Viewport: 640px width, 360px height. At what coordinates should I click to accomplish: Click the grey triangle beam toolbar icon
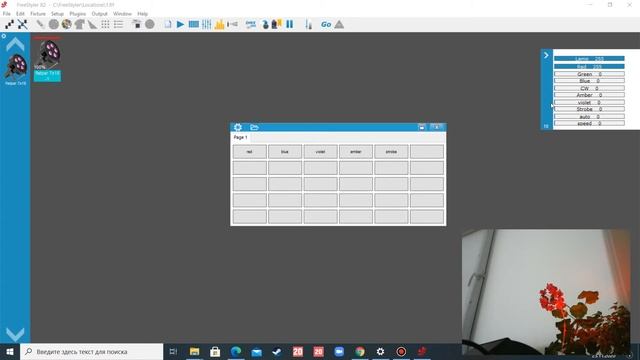click(93, 24)
